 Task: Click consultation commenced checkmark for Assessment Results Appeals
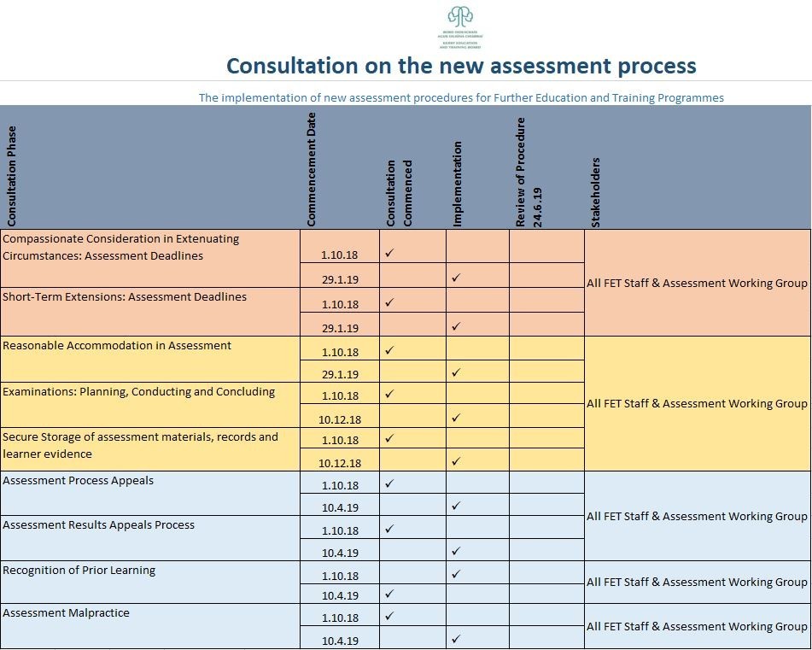(x=389, y=529)
